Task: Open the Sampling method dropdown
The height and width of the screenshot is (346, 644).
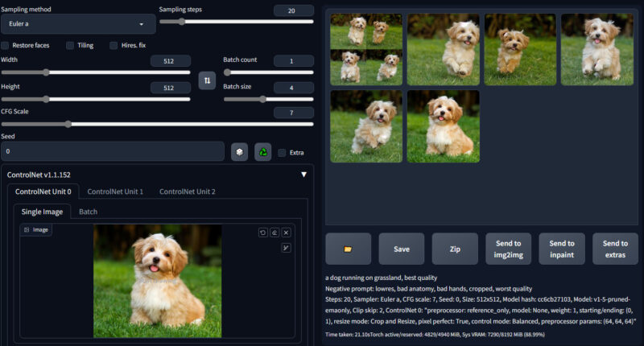Action: (78, 24)
